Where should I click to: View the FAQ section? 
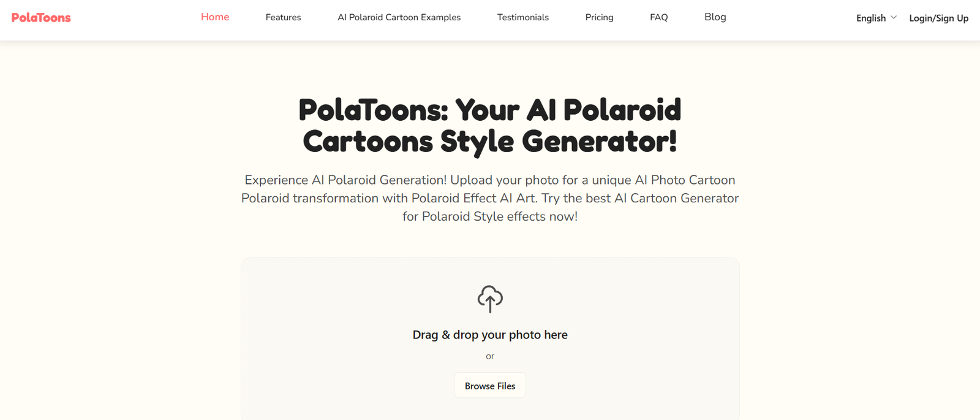658,17
